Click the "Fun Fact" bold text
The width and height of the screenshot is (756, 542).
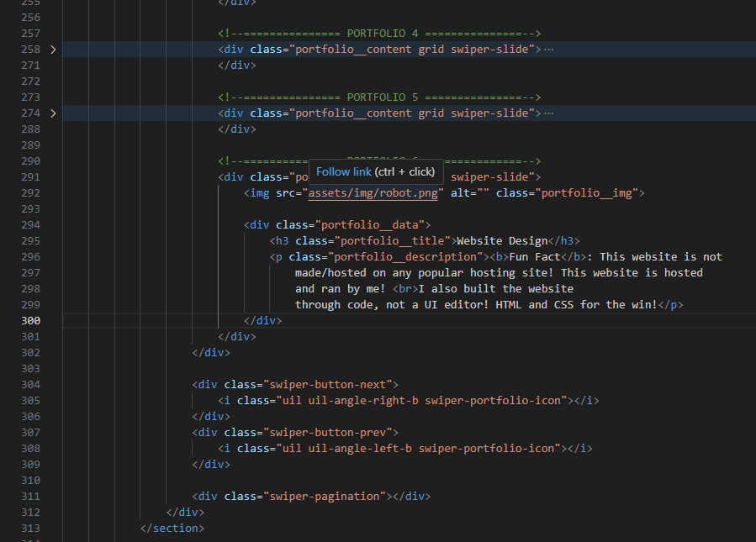pos(535,257)
